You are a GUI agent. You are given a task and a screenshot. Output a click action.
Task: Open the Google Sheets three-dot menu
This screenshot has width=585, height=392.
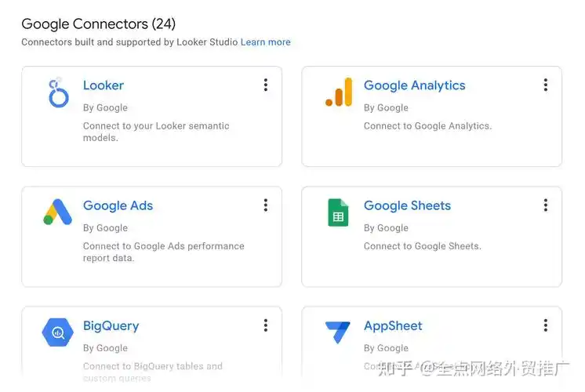point(546,205)
